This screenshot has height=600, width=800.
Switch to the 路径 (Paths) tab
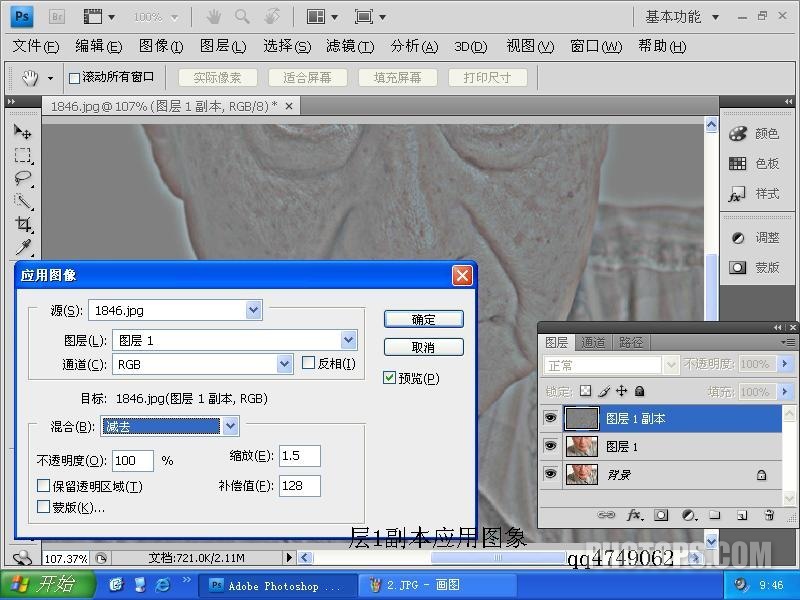click(x=631, y=342)
